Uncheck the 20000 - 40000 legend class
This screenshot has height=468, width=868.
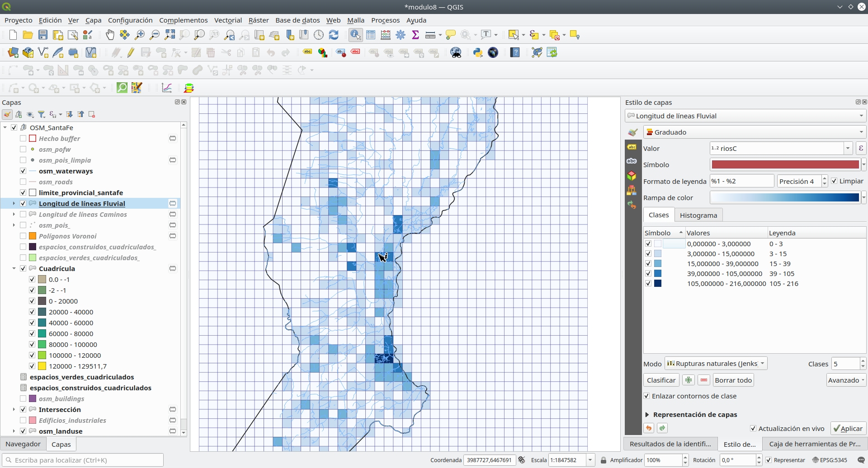tap(32, 312)
